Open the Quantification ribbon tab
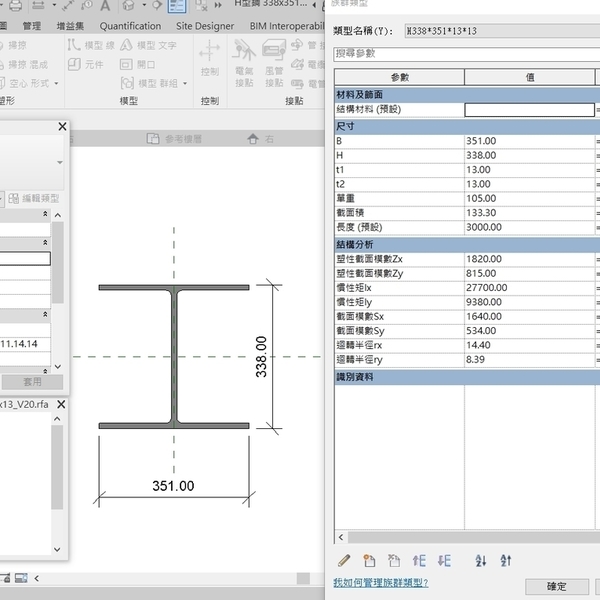This screenshot has height=600, width=600. [130, 26]
